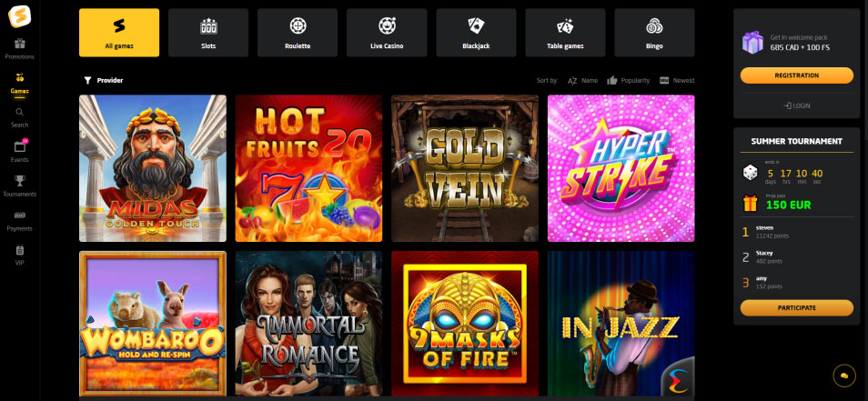
Task: Open Payments icon in sidebar
Action: 20,216
